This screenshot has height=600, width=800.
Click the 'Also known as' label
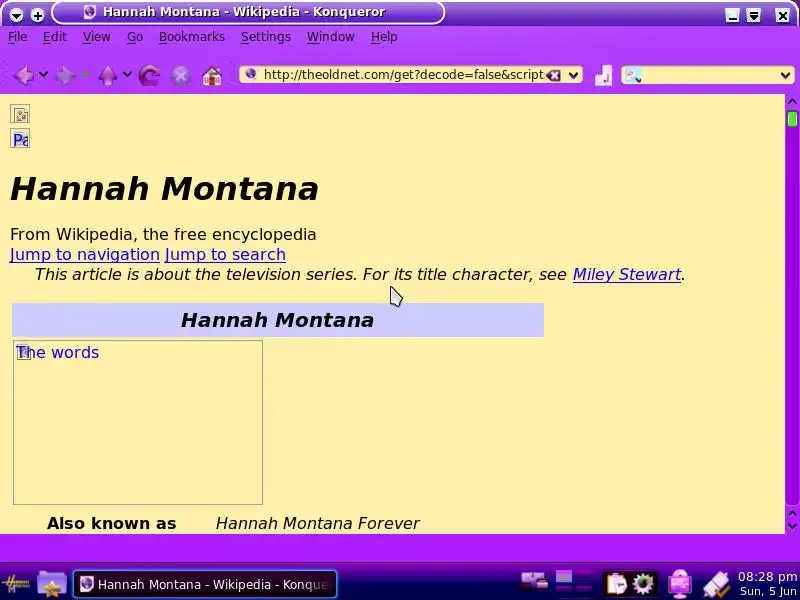tap(111, 523)
